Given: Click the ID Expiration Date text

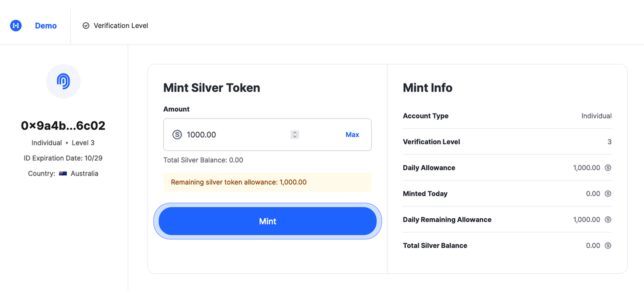Looking at the screenshot, I should coord(63,158).
